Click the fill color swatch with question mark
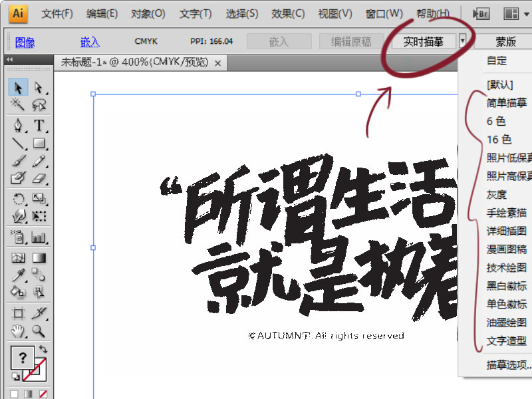 point(23,358)
